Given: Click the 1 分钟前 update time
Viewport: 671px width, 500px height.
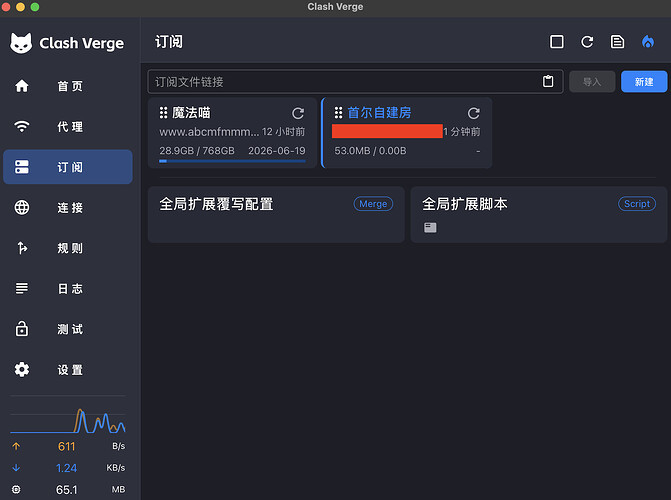Looking at the screenshot, I should tap(462, 132).
